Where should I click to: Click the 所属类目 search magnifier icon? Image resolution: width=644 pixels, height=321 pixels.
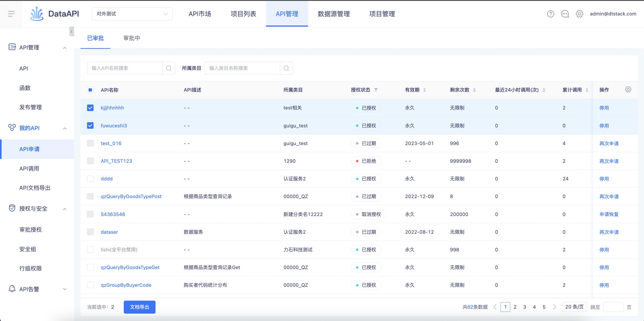286,68
